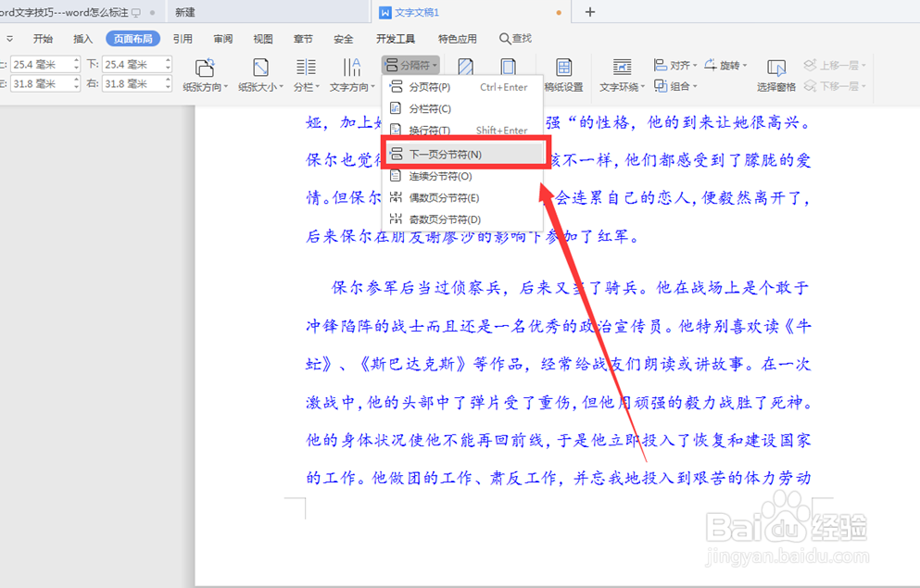Click the 对齐 align icon

660,65
